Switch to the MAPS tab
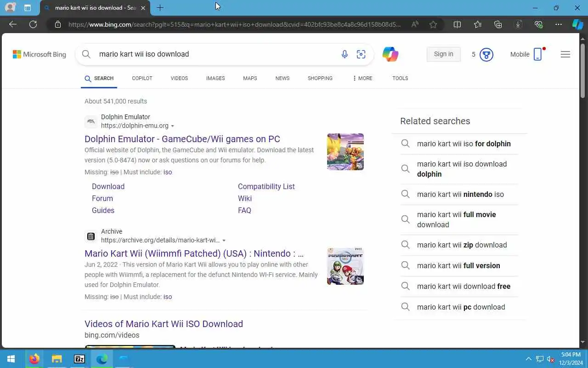Viewport: 588px width, 368px height. point(250,78)
